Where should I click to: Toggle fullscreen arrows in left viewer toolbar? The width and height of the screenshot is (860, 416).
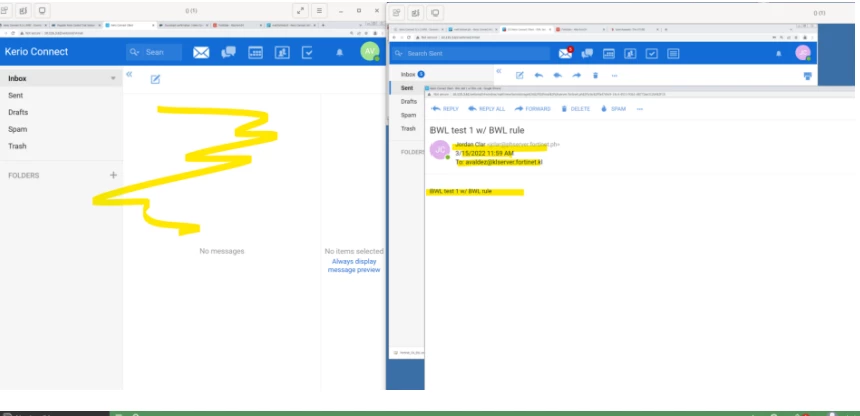click(x=301, y=10)
